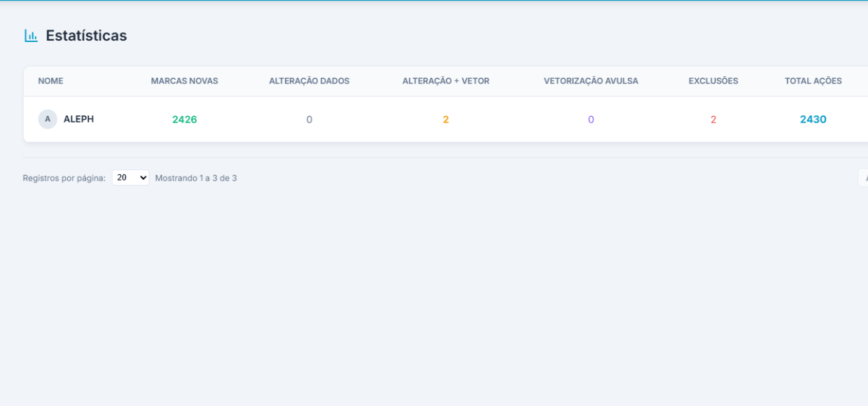Select the ALEPH name in the table row
The height and width of the screenshot is (406, 868).
click(78, 119)
